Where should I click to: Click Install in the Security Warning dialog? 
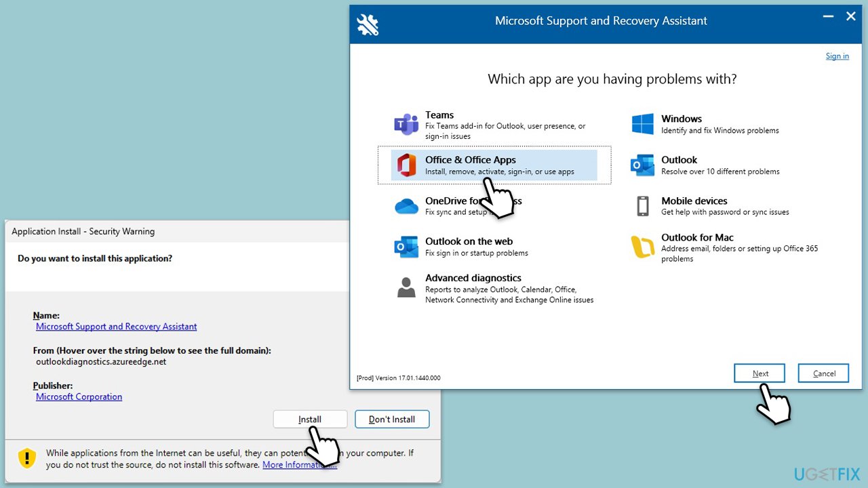click(x=310, y=420)
